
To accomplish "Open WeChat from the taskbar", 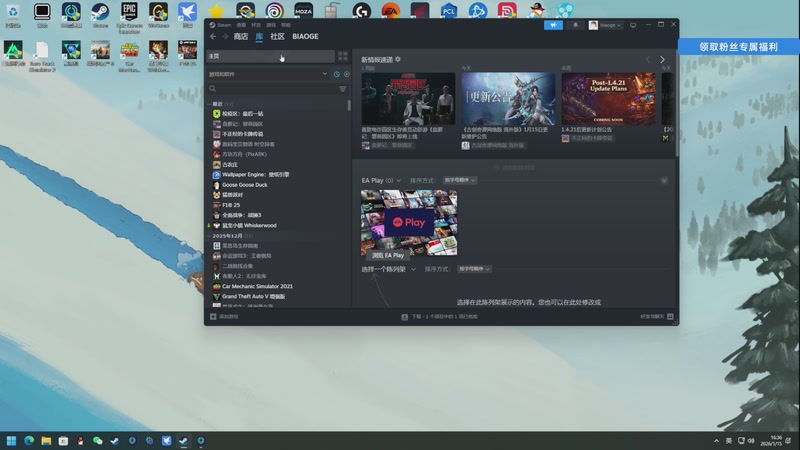I will tap(97, 441).
